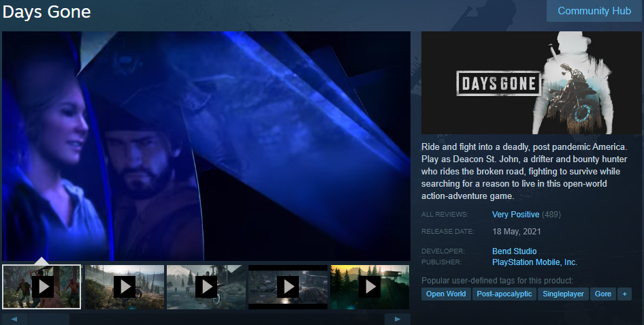The height and width of the screenshot is (325, 644).
Task: Click the left arrow of thumbnail strip
Action: tap(14, 320)
